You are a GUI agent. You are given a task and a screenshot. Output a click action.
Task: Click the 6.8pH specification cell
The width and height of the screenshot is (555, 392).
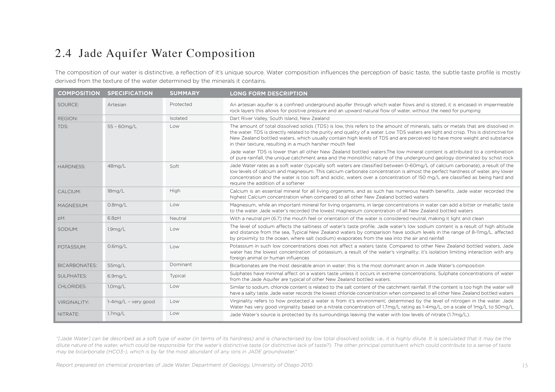(114, 218)
